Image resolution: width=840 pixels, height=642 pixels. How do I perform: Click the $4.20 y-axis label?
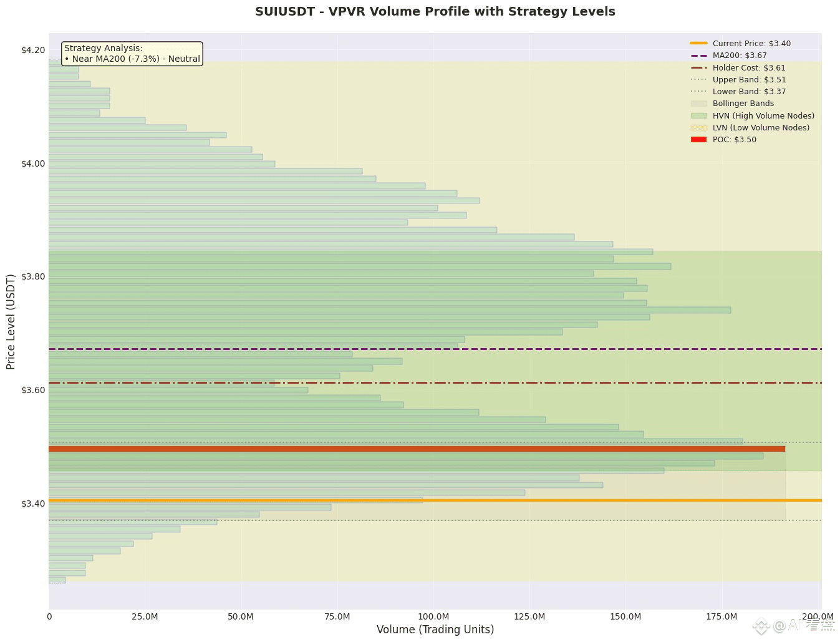pos(33,50)
